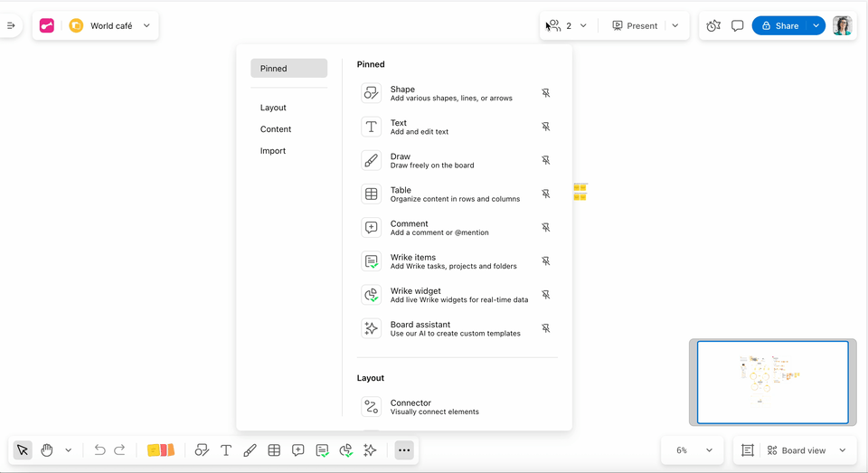Close the more tools ellipsis menu
868x473 pixels.
coord(404,450)
